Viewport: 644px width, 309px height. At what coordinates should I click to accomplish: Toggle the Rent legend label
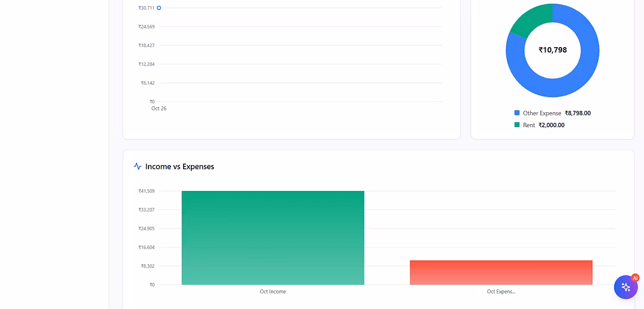point(529,125)
